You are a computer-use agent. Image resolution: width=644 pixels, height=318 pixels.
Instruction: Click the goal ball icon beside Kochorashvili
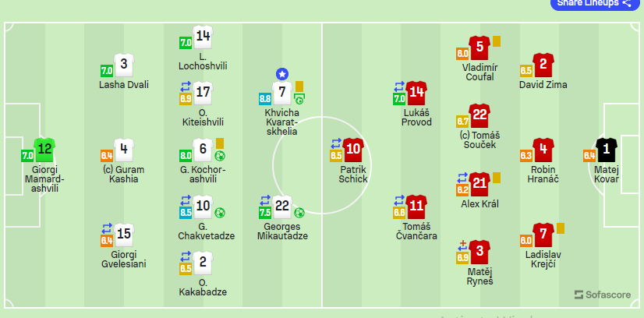coord(220,156)
